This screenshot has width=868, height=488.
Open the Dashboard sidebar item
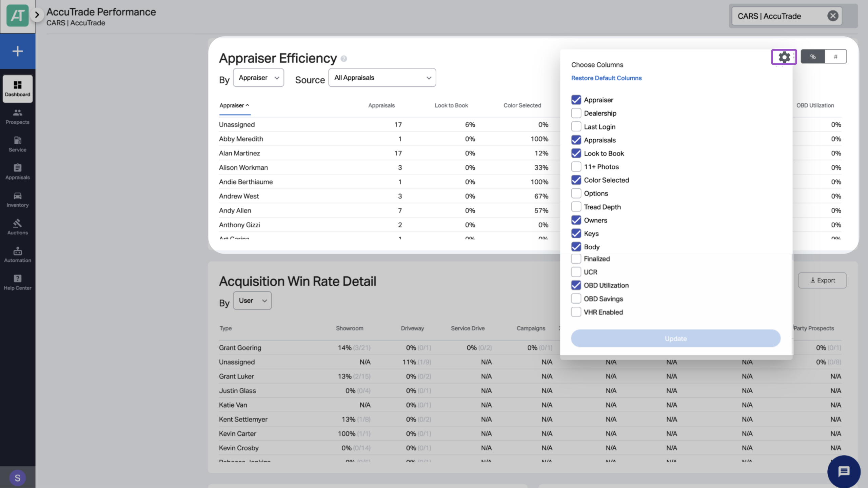click(x=18, y=88)
